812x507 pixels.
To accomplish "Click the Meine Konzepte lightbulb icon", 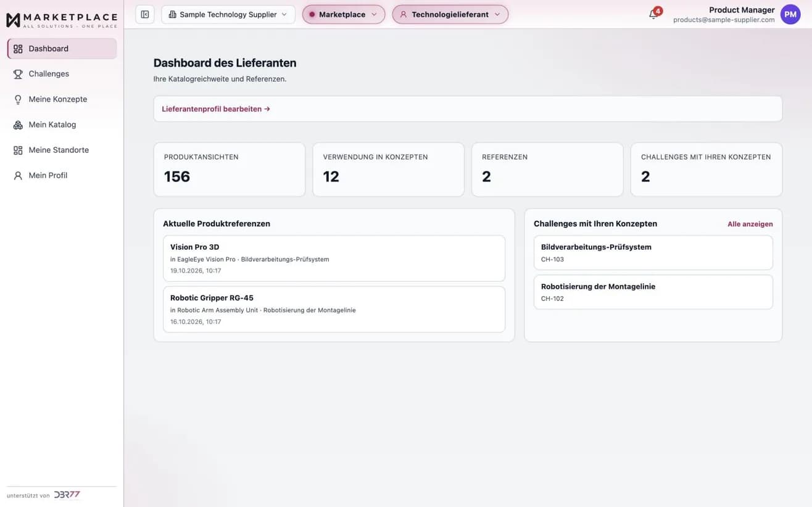I will [x=18, y=99].
